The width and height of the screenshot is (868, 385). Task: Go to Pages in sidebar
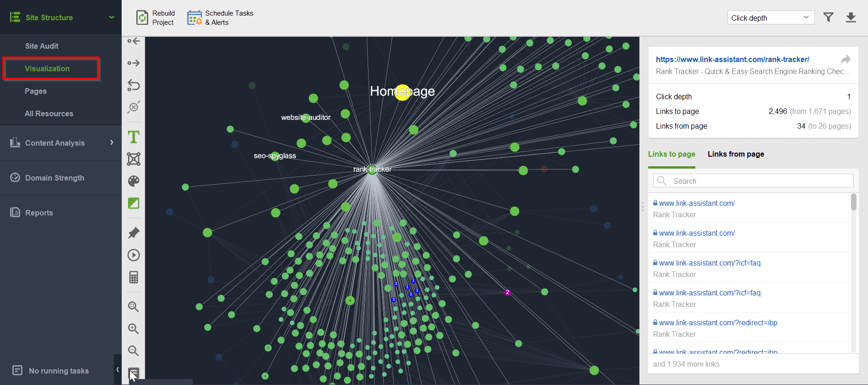pyautogui.click(x=36, y=91)
